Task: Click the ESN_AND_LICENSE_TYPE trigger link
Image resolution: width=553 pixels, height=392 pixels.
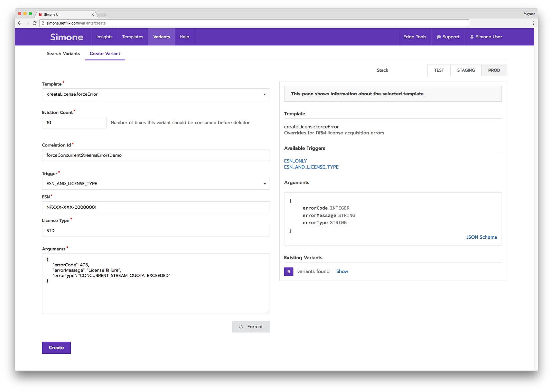Action: coord(311,167)
